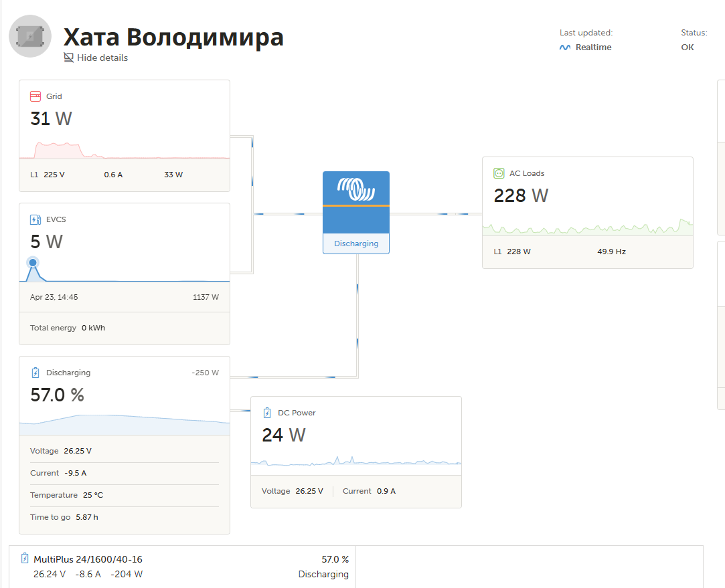The height and width of the screenshot is (588, 725).
Task: Click the MultiPlus battery icon
Action: [x=25, y=559]
